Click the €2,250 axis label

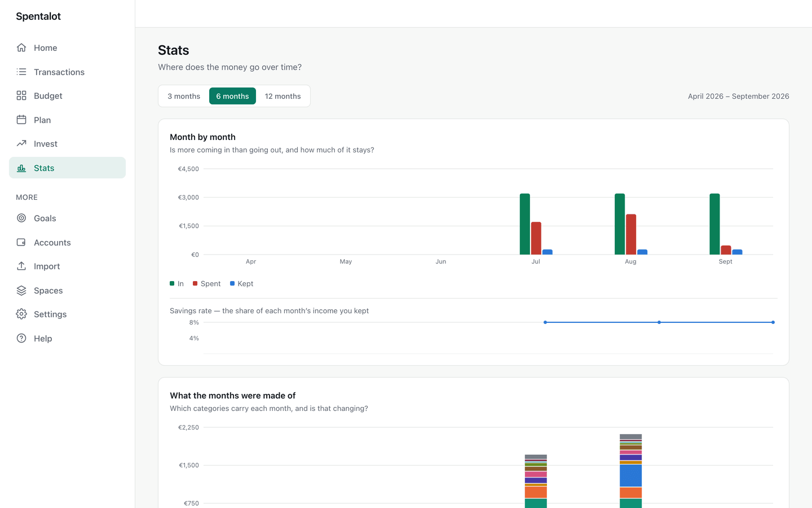tap(188, 427)
